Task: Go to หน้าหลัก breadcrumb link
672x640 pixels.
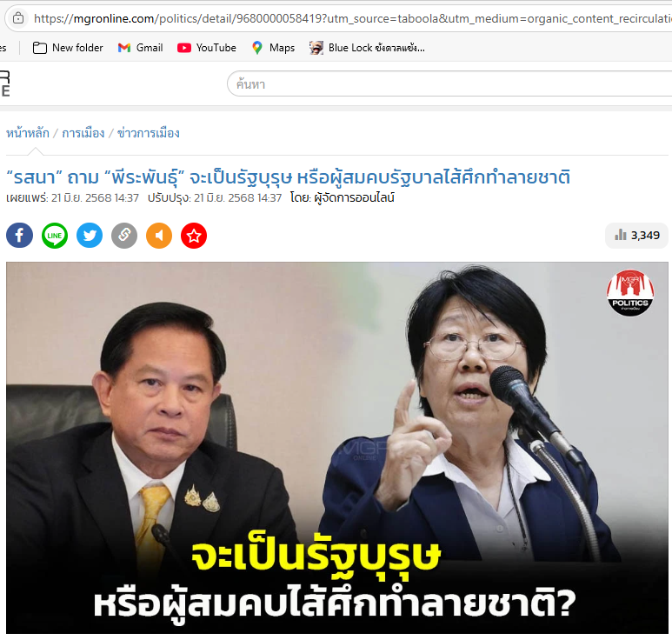Action: tap(28, 133)
